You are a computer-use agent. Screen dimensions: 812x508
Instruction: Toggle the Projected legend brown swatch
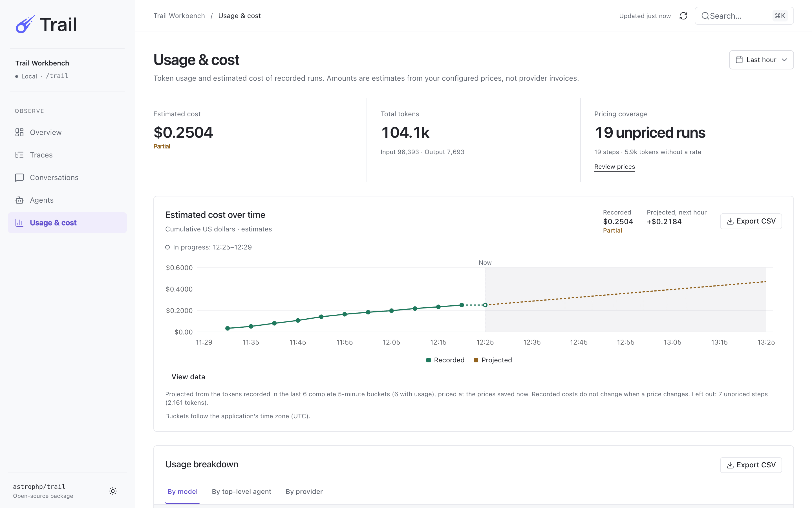476,360
